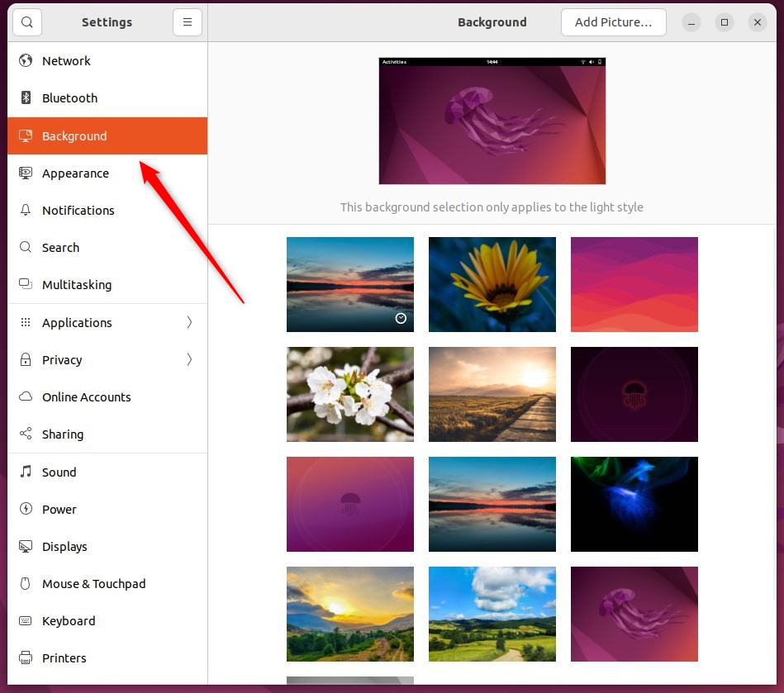Click the current background preview image
The height and width of the screenshot is (693, 784).
(492, 121)
